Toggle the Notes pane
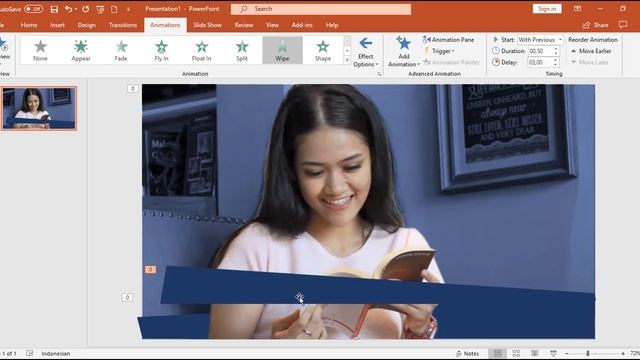 pyautogui.click(x=467, y=353)
